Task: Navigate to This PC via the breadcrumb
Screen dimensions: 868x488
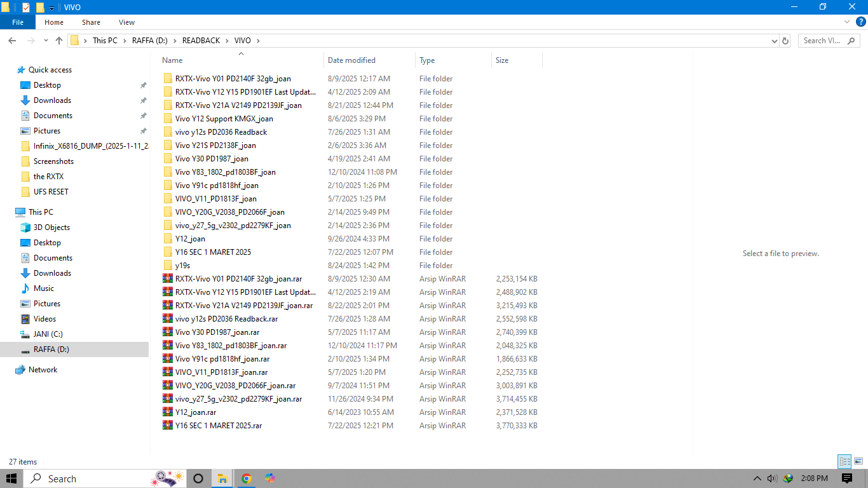Action: [x=105, y=40]
